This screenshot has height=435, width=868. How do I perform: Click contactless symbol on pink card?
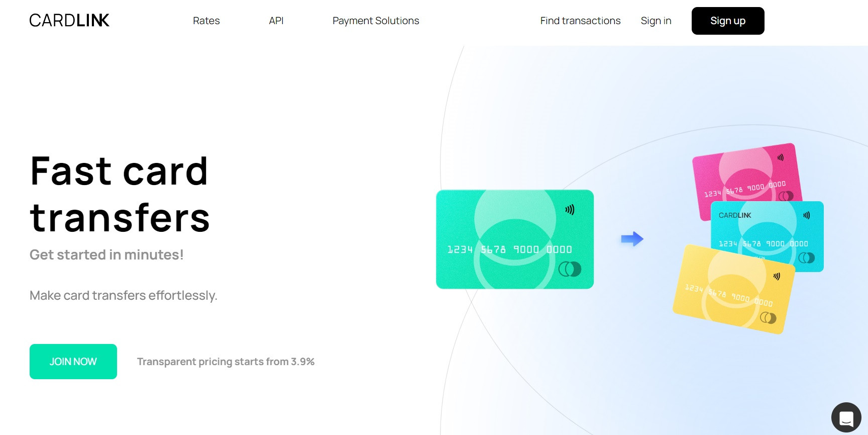pyautogui.click(x=781, y=157)
